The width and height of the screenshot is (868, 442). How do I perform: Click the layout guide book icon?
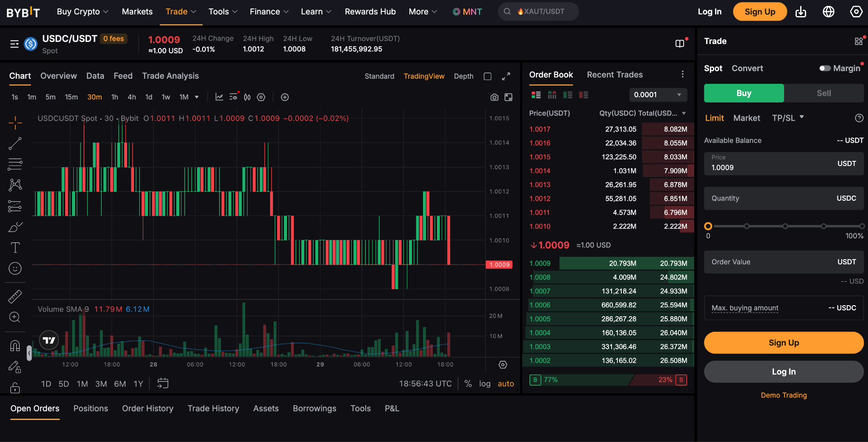click(680, 44)
